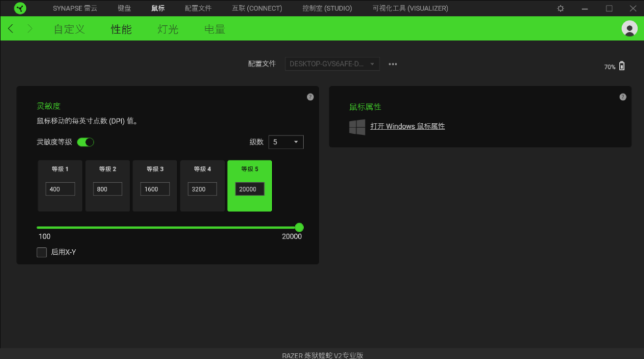Select the 等级 5 DPI stage
This screenshot has height=359, width=644.
[250, 186]
